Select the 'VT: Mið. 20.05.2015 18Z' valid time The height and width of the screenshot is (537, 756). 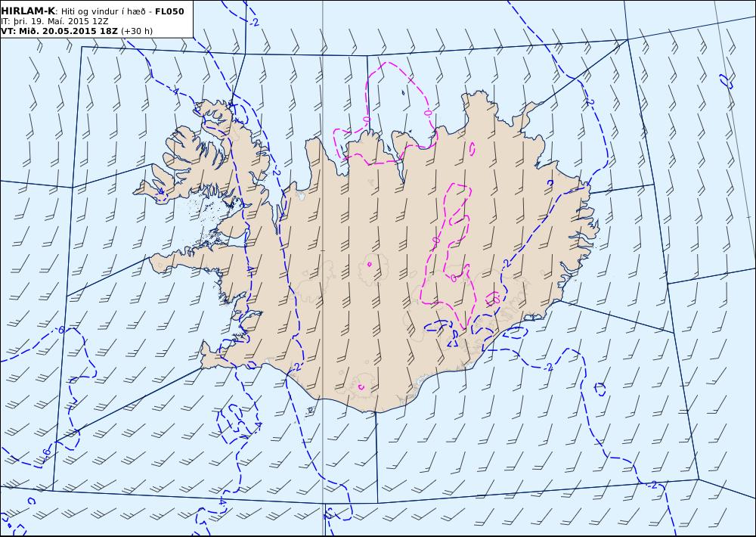59,31
